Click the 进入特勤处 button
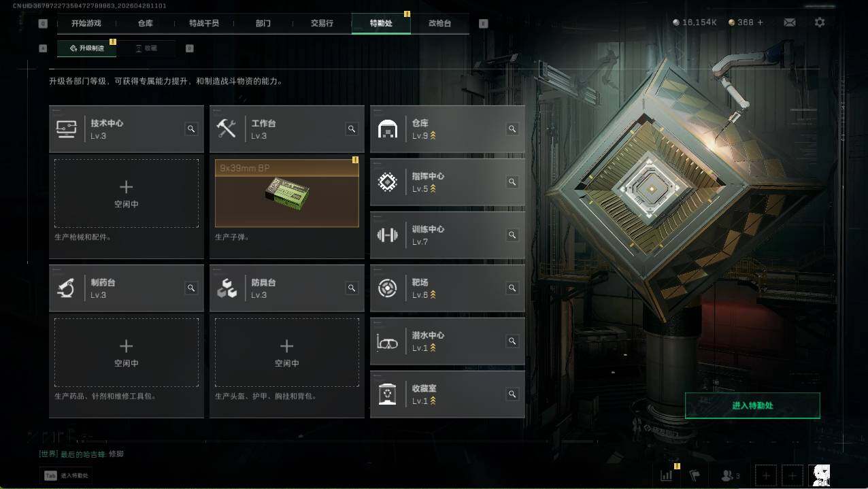 pyautogui.click(x=752, y=405)
